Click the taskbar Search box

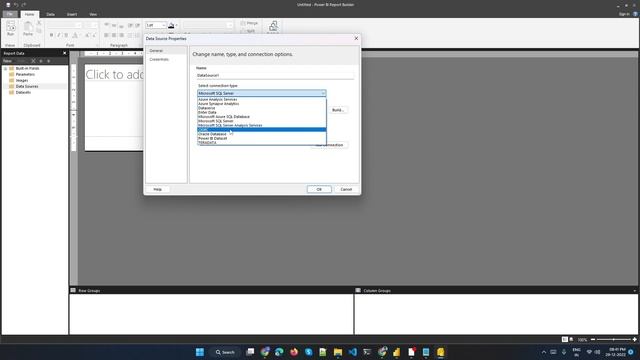[x=225, y=352]
